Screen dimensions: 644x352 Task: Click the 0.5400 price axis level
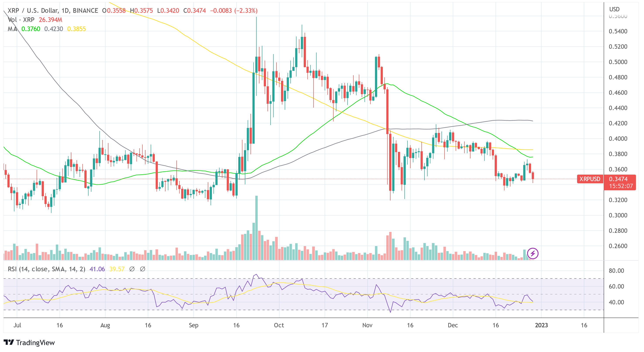coord(618,32)
